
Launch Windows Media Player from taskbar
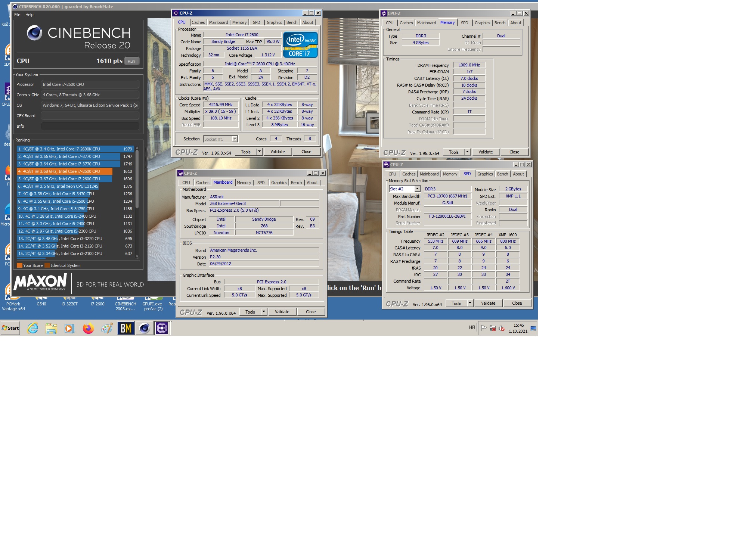click(x=69, y=328)
